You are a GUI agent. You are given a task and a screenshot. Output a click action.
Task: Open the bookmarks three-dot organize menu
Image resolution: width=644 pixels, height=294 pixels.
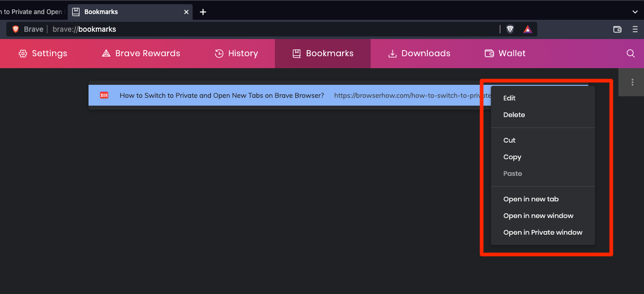632,82
